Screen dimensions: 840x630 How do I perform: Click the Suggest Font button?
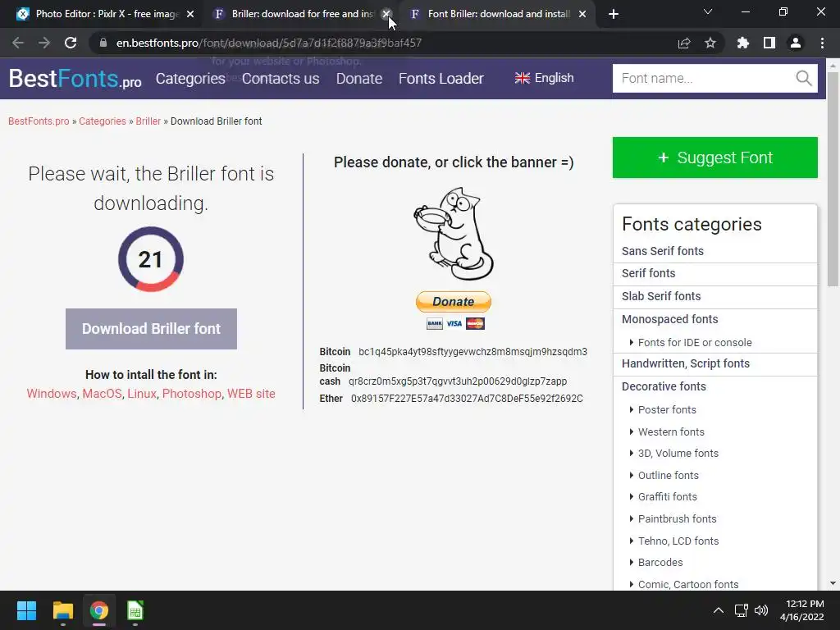click(715, 157)
